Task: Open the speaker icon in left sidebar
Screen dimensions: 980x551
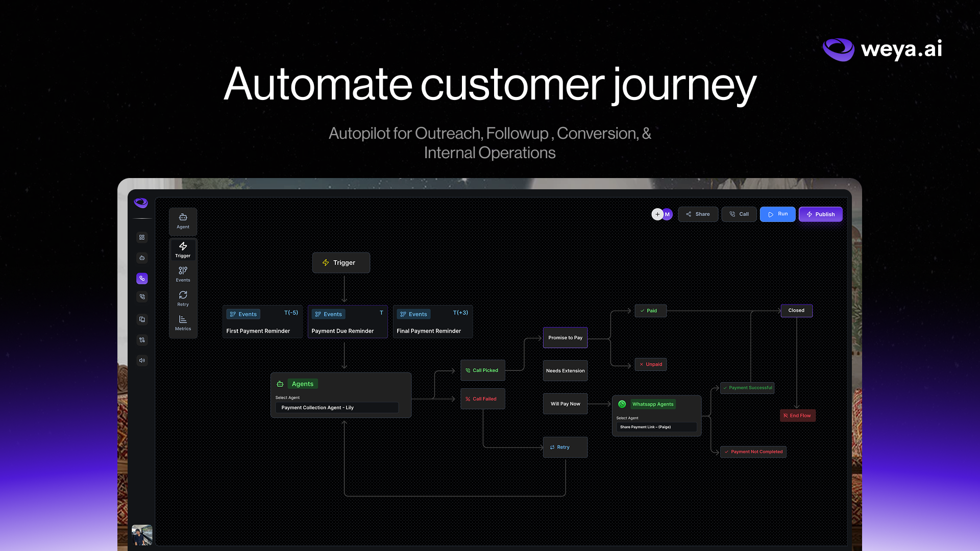Action: pyautogui.click(x=142, y=360)
